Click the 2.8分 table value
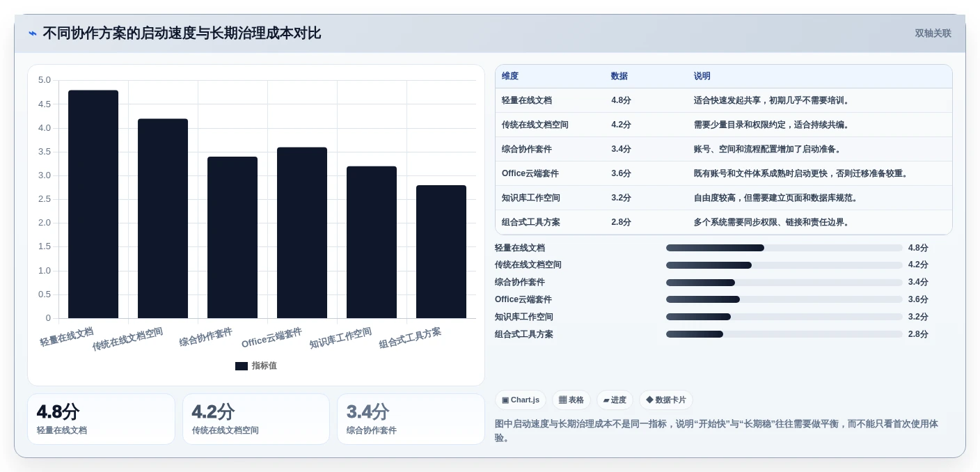Screen dimensions: 980x472 (622, 222)
